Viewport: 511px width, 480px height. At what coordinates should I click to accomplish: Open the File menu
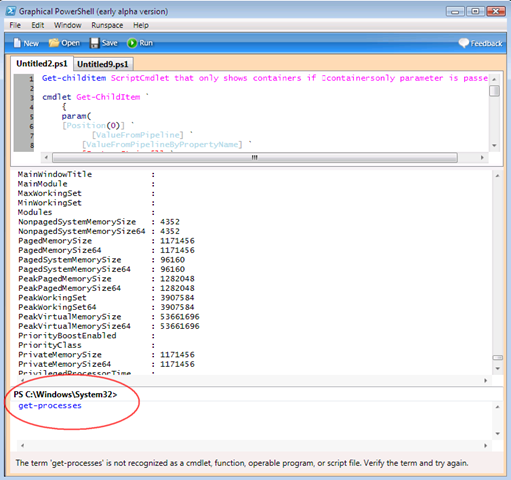tap(15, 25)
